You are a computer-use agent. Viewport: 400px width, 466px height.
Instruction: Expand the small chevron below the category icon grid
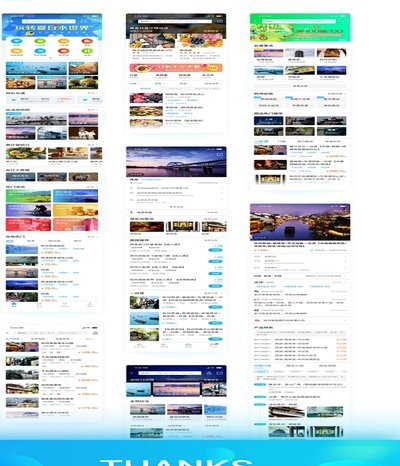(x=51, y=58)
